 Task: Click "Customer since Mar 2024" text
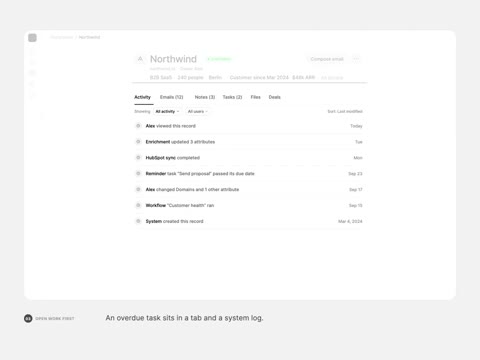pos(259,77)
